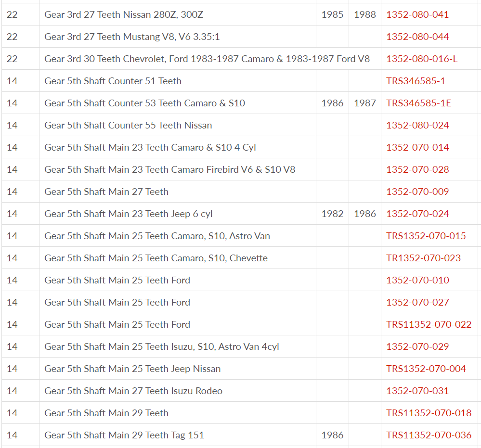The width and height of the screenshot is (481, 448).
Task: Select Gear 5th Shaft Counter 55 Teeth Nissan
Action: [128, 125]
